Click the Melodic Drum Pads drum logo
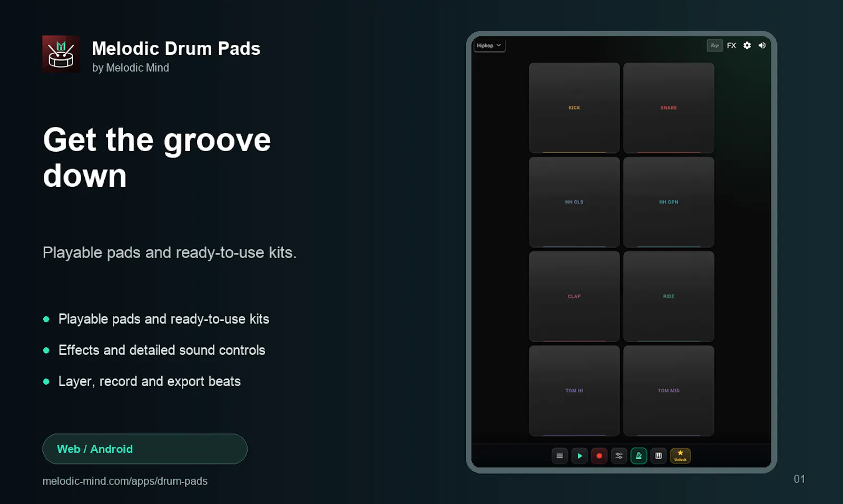 click(61, 54)
